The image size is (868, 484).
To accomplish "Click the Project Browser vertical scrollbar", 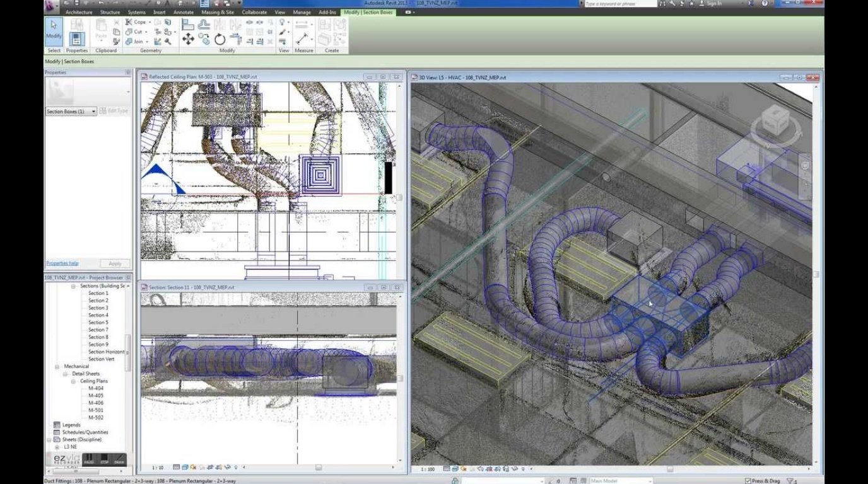I will [x=128, y=352].
